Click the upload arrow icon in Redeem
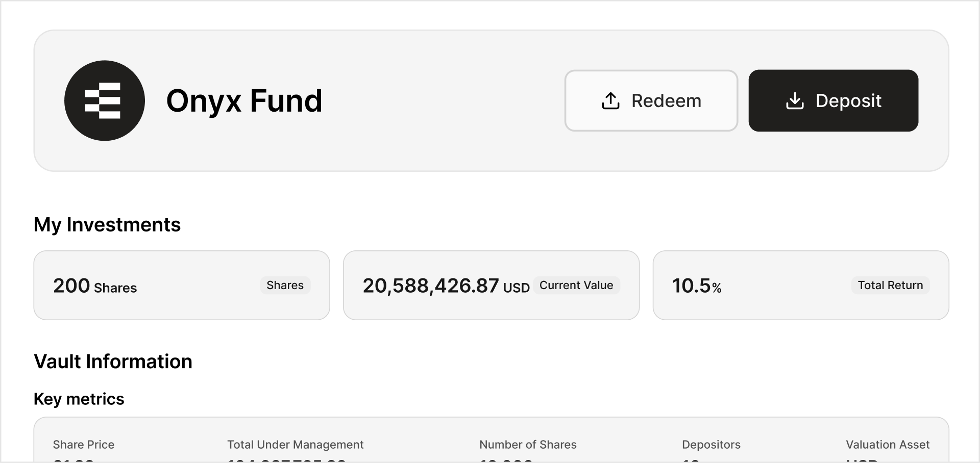The height and width of the screenshot is (463, 980). 610,100
